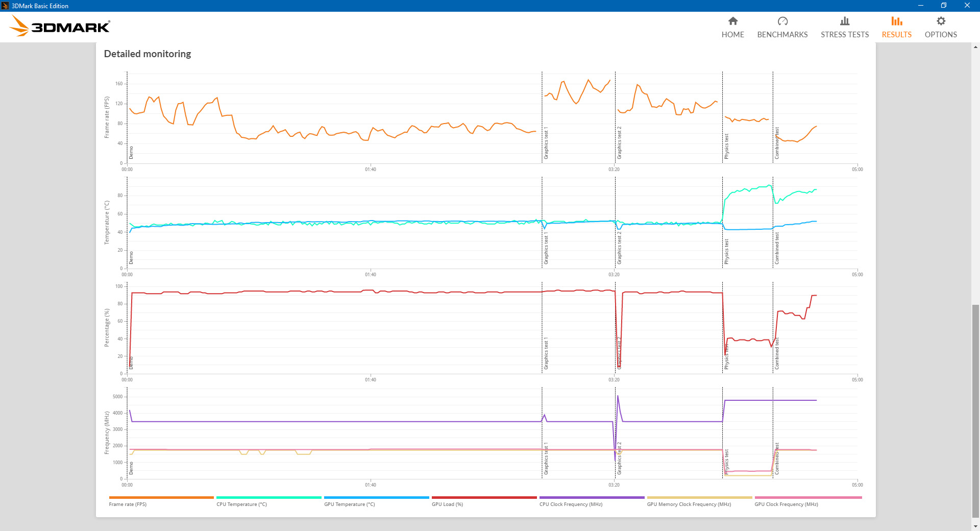Screen dimensions: 980x531
Task: Minimize the 3DMark window
Action: click(921, 6)
